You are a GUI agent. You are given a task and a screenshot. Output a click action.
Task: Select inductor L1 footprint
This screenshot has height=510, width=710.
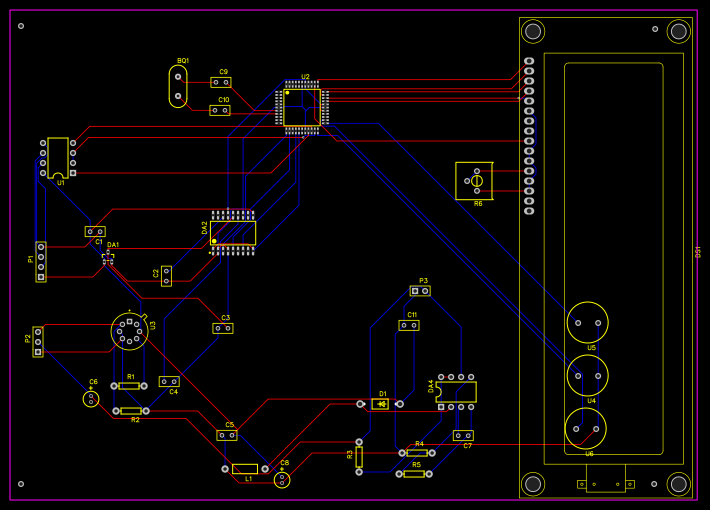click(x=245, y=469)
